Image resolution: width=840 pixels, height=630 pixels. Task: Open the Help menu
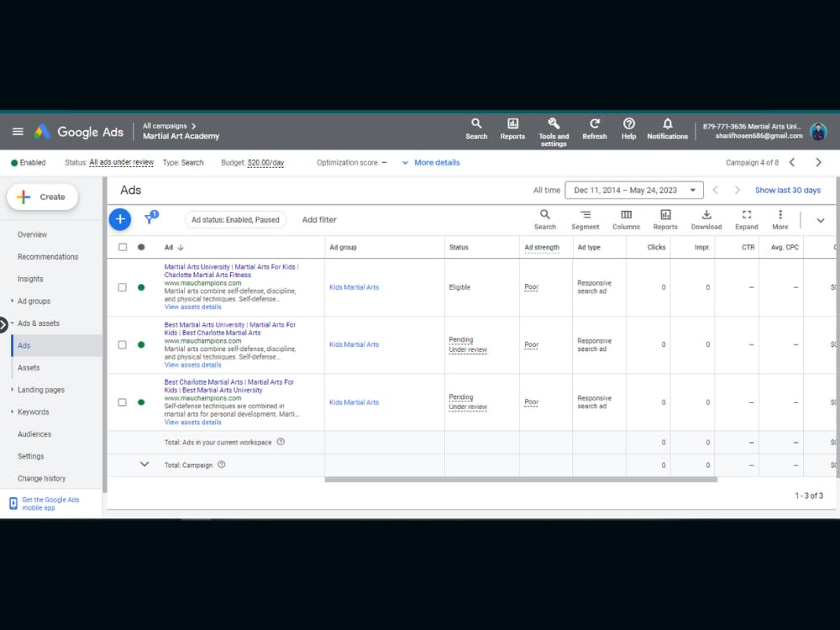click(629, 129)
